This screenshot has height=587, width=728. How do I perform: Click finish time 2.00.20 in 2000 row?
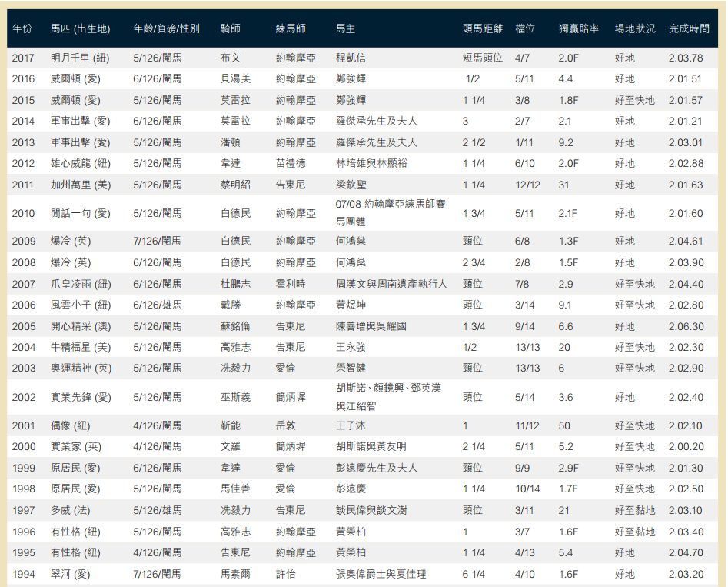pos(685,446)
